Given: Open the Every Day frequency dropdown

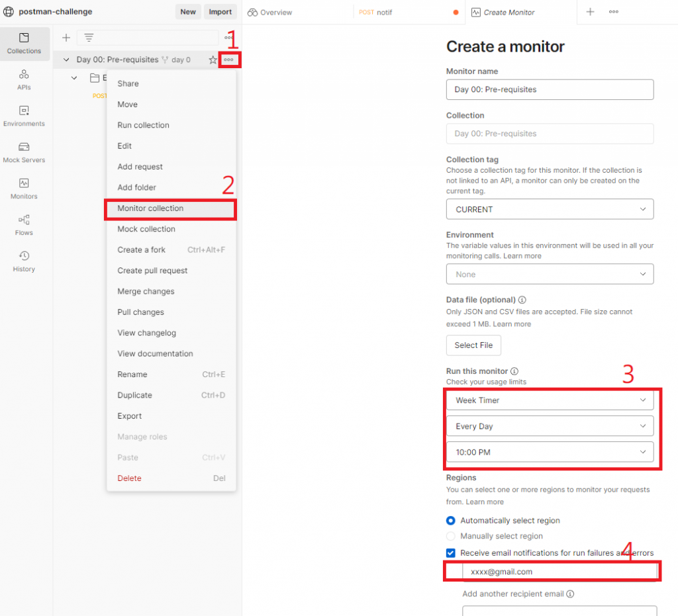Looking at the screenshot, I should (550, 426).
